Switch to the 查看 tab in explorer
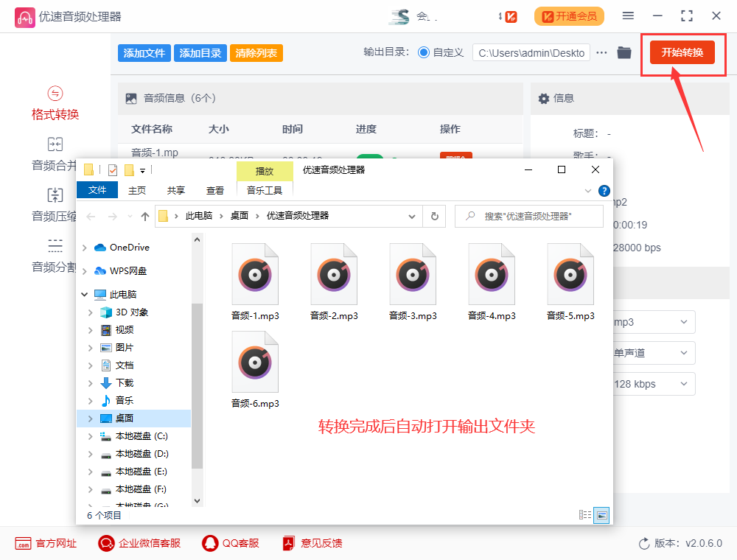This screenshot has width=737, height=560. pyautogui.click(x=214, y=189)
